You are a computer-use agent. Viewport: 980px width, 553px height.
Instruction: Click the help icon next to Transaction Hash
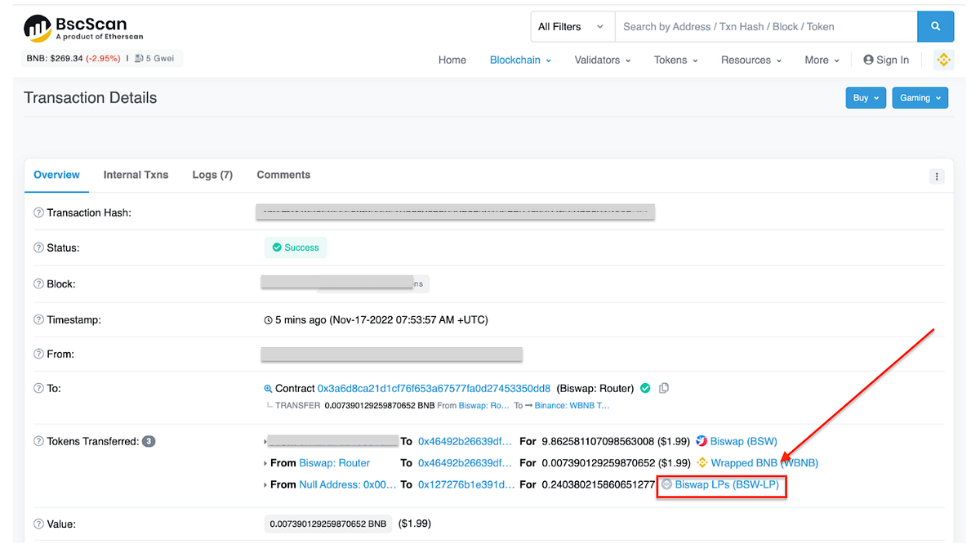coord(38,212)
